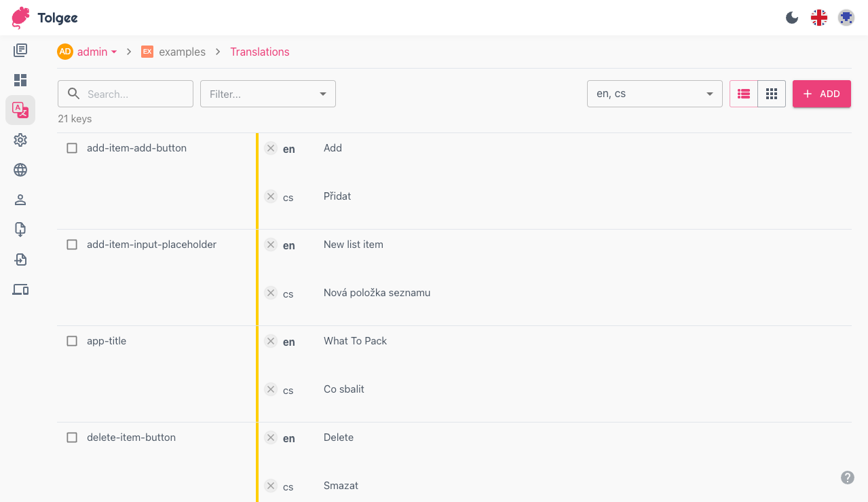This screenshot has height=502, width=868.
Task: Open the UK flag language switcher
Action: (x=819, y=18)
